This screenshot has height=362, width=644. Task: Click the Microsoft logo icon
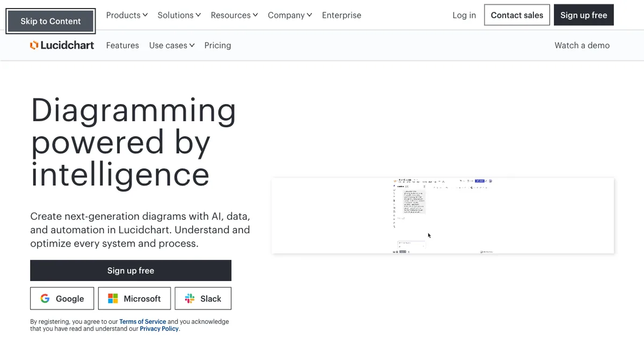point(113,299)
